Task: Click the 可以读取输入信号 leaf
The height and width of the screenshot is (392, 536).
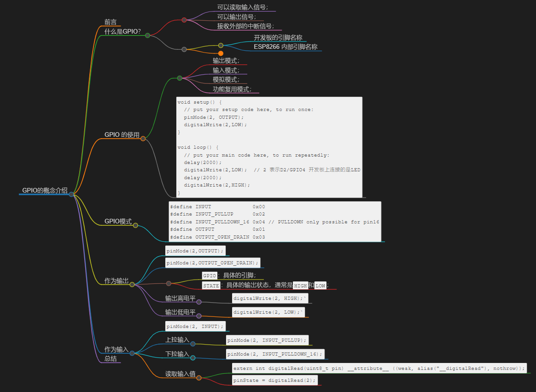Action: (x=243, y=7)
